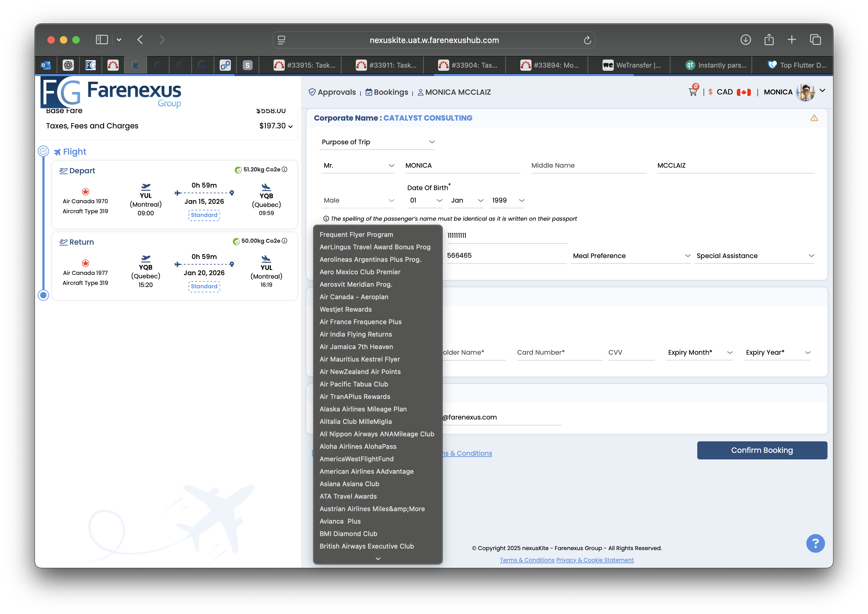The width and height of the screenshot is (868, 614).
Task: Show the tab overview icon
Action: pos(815,39)
